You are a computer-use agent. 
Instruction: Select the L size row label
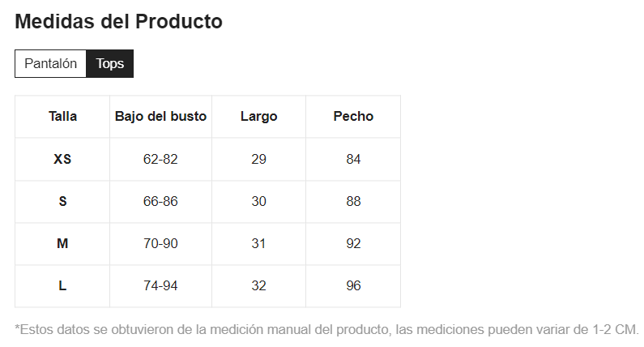[x=62, y=285]
